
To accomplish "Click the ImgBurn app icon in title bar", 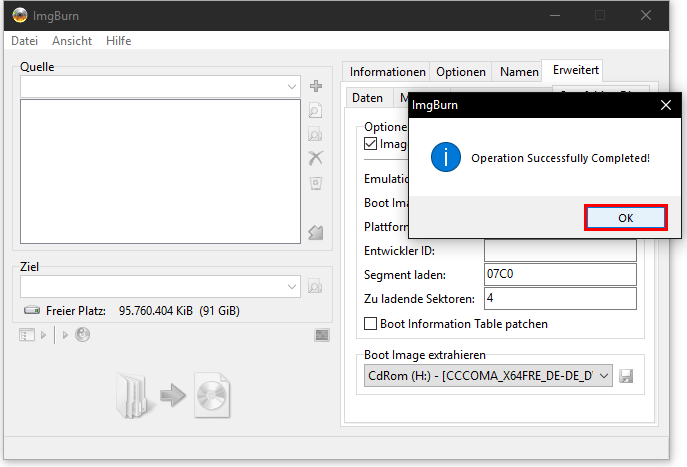I will [x=20, y=16].
